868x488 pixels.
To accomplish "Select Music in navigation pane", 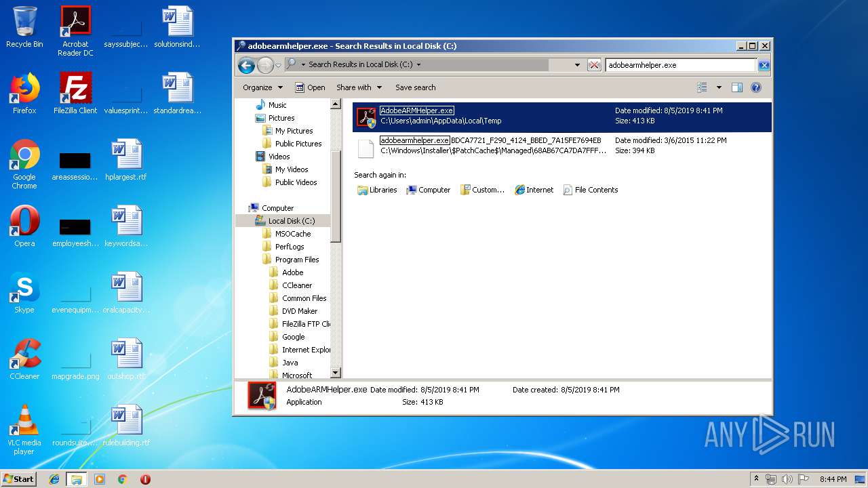I will tap(271, 105).
